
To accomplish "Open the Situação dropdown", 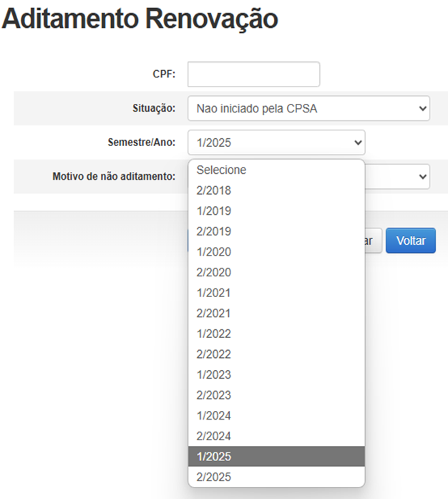I will (x=308, y=108).
